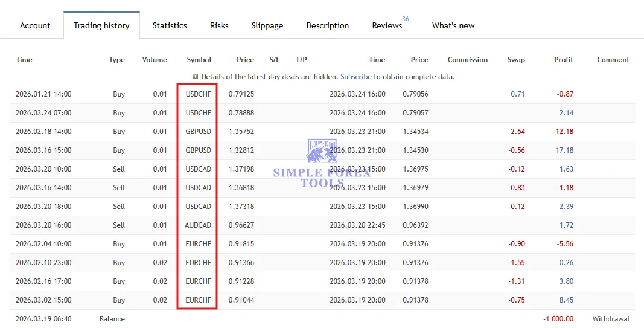Select the Trading history tab
Image resolution: width=644 pixels, height=328 pixels.
[x=101, y=25]
